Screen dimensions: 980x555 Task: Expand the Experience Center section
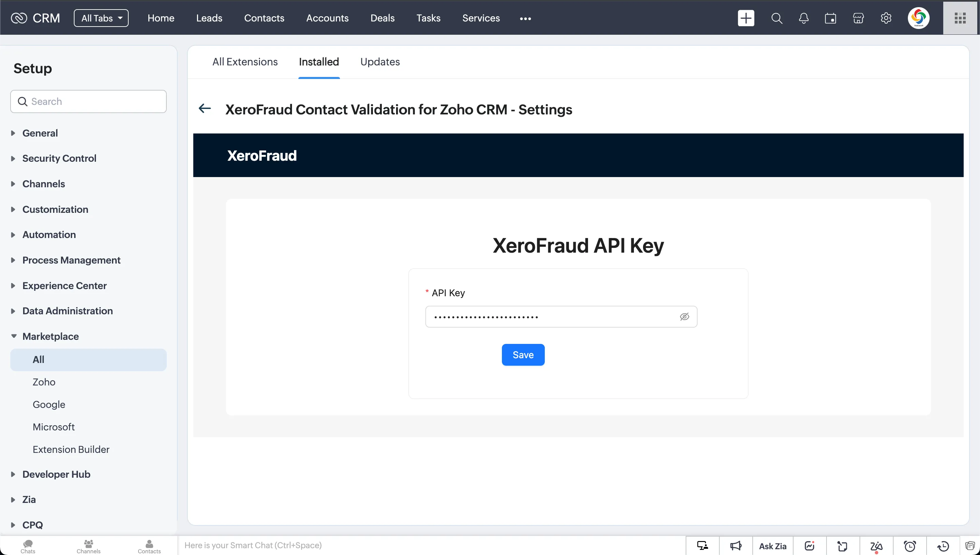point(64,286)
